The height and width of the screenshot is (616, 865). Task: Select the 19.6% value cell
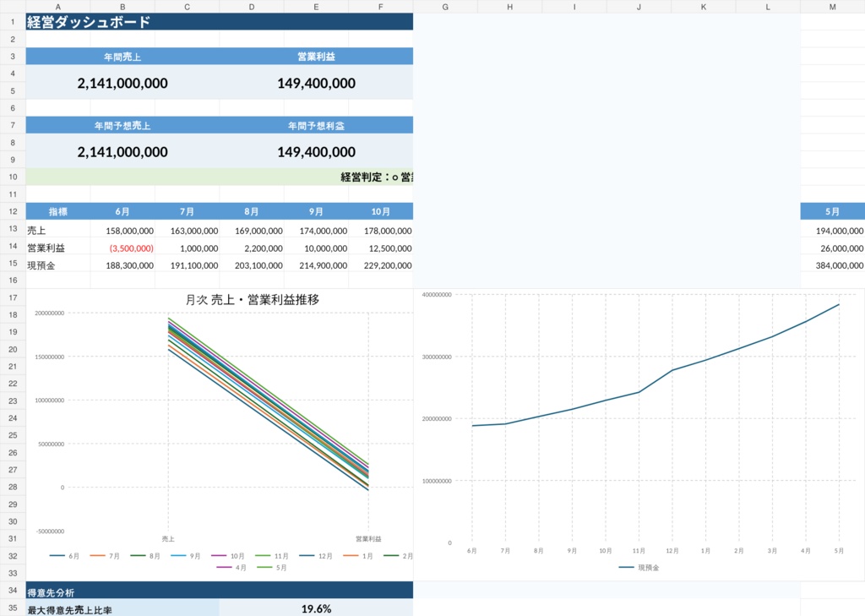pyautogui.click(x=316, y=609)
